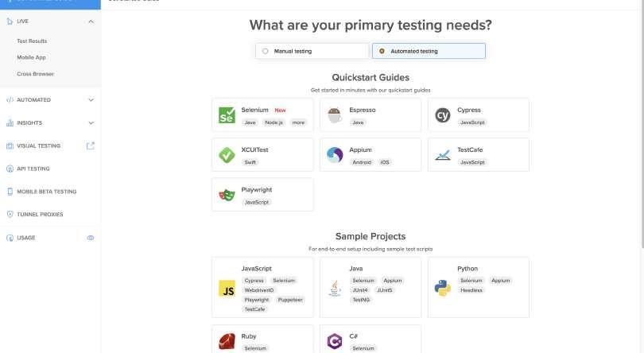The width and height of the screenshot is (644, 353).
Task: Collapse the Live section chevron
Action: tap(91, 21)
